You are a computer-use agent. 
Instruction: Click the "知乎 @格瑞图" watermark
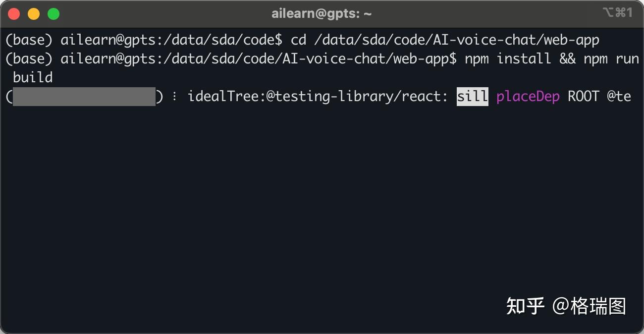pyautogui.click(x=566, y=306)
